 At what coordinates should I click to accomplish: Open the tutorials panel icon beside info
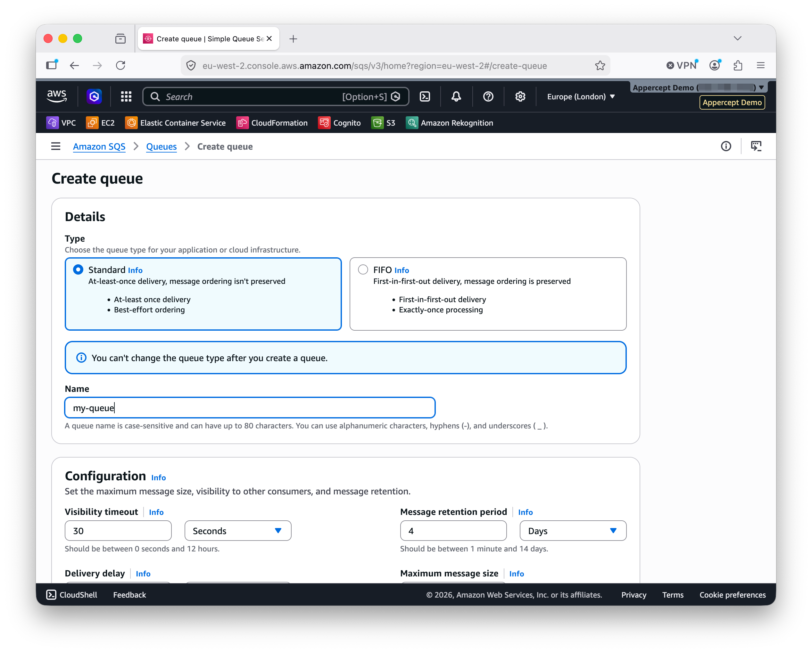tap(756, 146)
